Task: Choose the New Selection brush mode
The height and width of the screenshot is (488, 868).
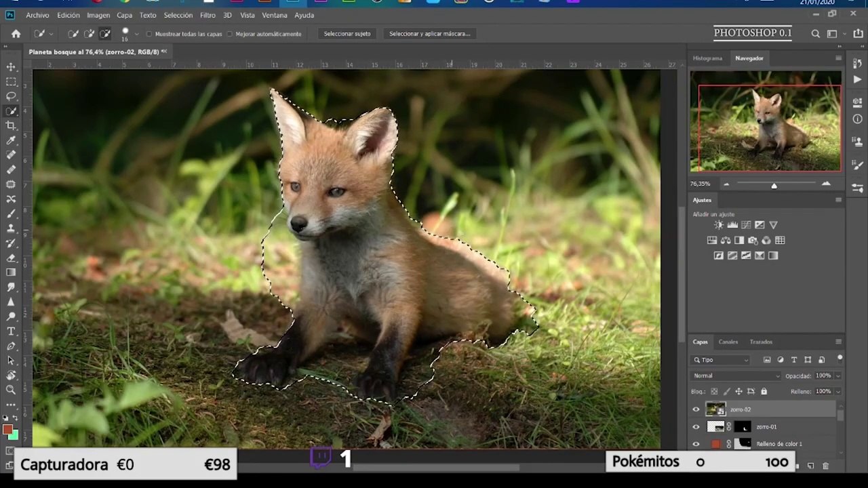Action: [x=73, y=34]
